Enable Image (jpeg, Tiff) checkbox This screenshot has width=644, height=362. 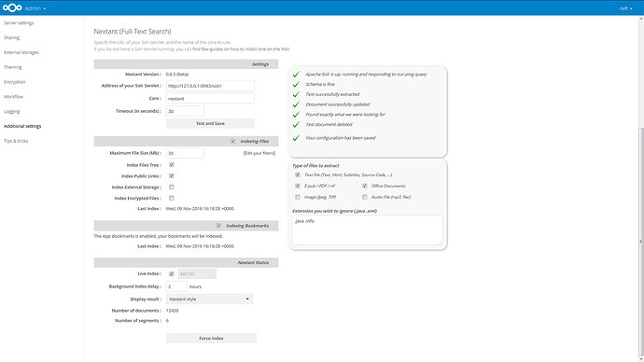[x=298, y=197]
